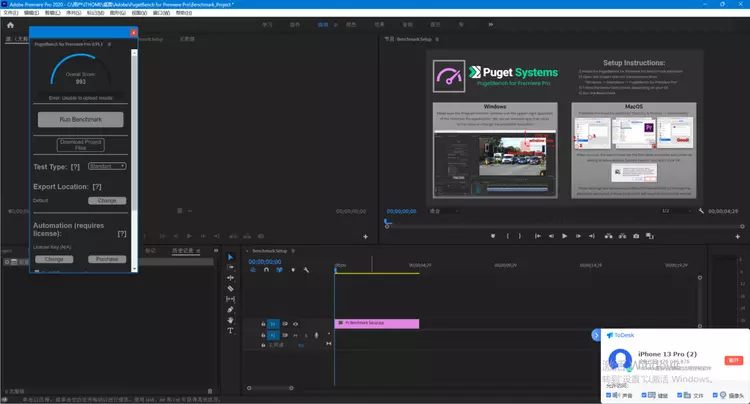This screenshot has width=750, height=404.
Task: Switch to the highlighted blue workspace tab
Action: [x=323, y=24]
